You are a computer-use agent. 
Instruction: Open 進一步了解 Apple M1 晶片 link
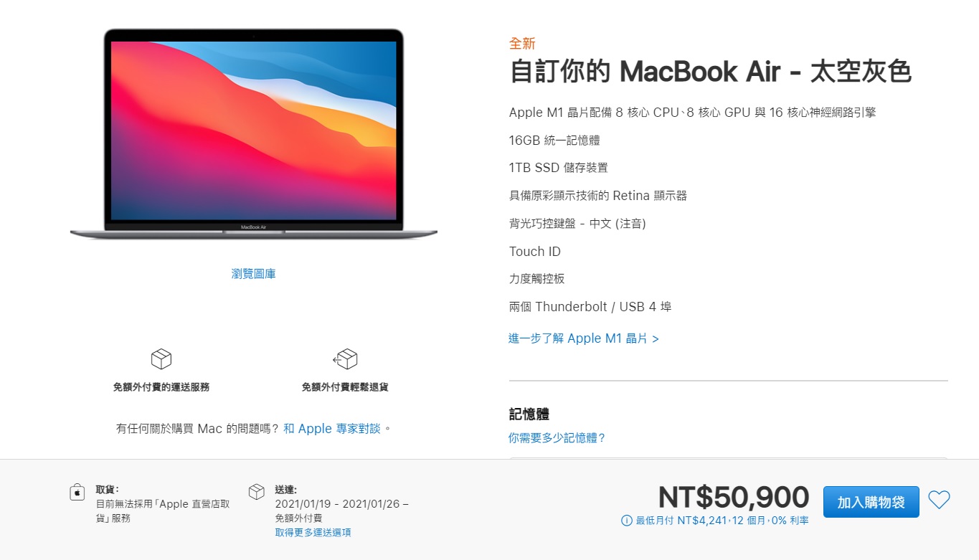[584, 338]
